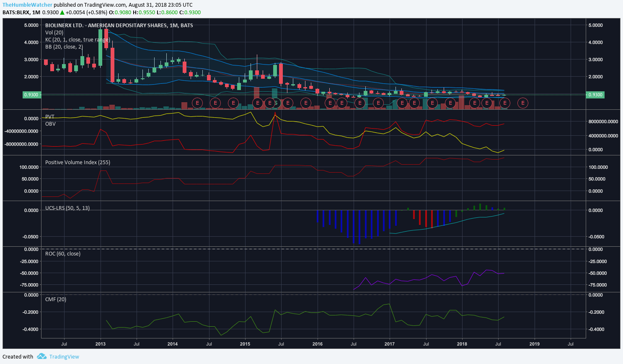Click the 'Created with' footer text
The height and width of the screenshot is (364, 623).
point(18,356)
